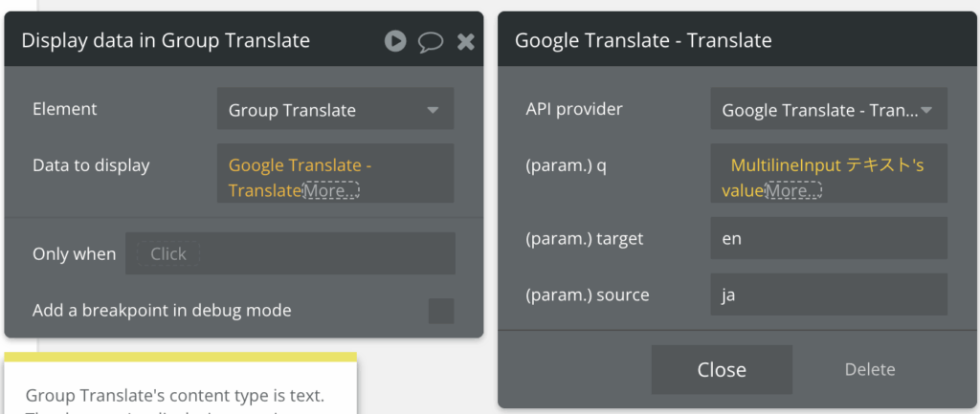Screen dimensions: 980x414
Task: Click the Display data in Group Translate title
Action: click(x=166, y=41)
